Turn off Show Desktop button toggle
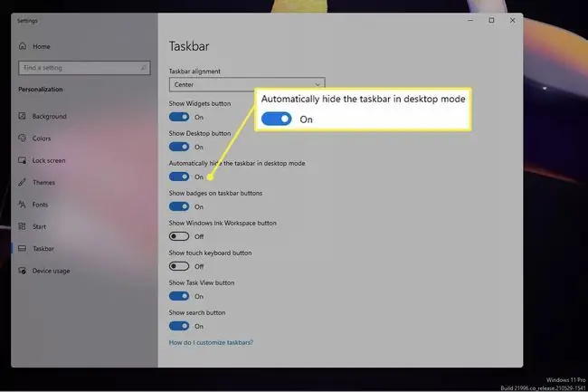This screenshot has height=392, width=588. point(179,147)
